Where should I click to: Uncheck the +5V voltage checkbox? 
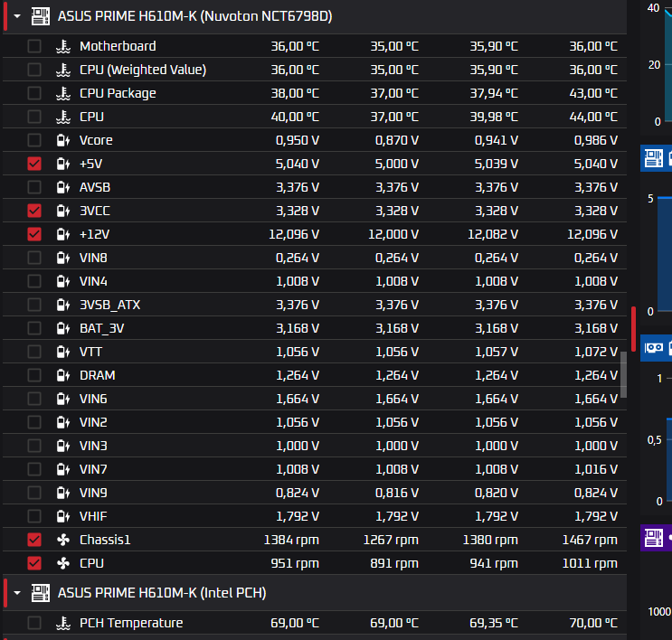coord(34,164)
